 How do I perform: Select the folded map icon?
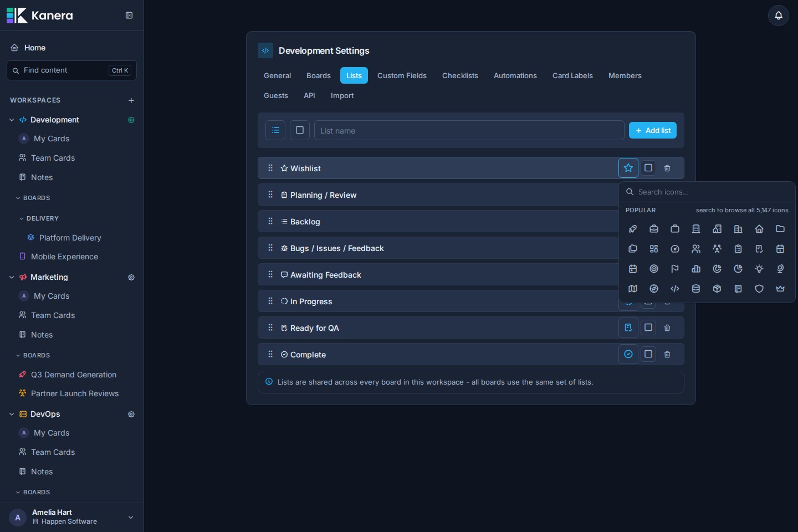[633, 289]
